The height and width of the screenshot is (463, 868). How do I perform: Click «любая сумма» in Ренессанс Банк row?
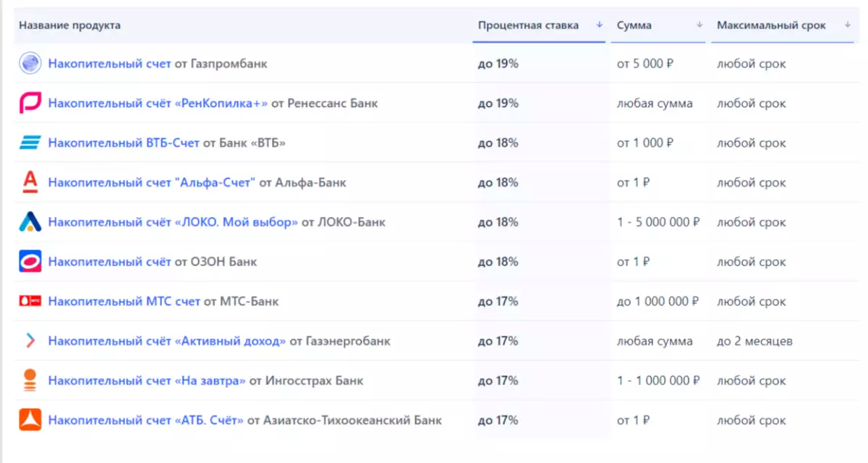click(655, 103)
